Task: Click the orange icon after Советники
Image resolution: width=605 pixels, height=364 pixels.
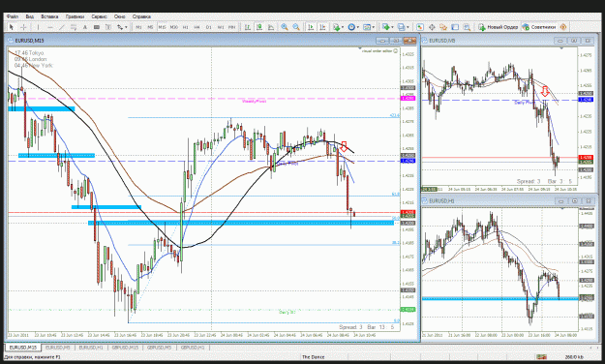Action: pyautogui.click(x=563, y=27)
